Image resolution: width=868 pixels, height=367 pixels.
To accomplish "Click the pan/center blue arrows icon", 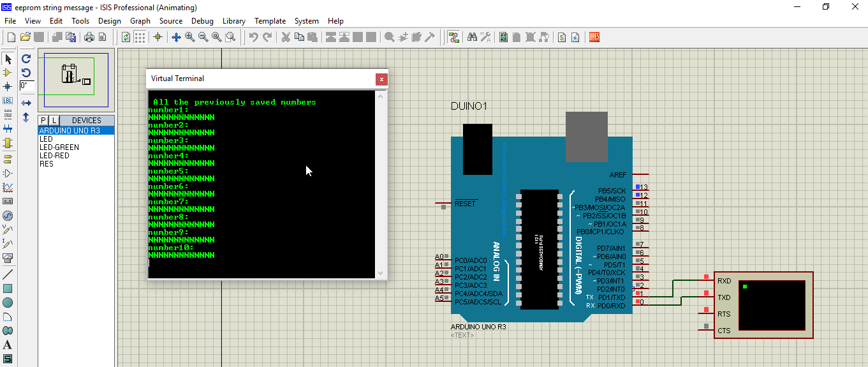I will pyautogui.click(x=177, y=37).
